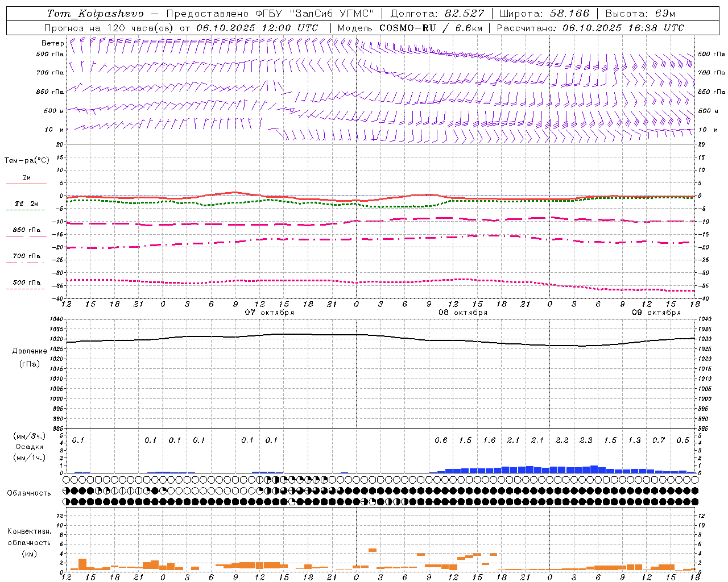Screen dimensions: 728x582
Task: Click the '(мм/1ч.)' hourly precipitation unit label
Action: 30,457
